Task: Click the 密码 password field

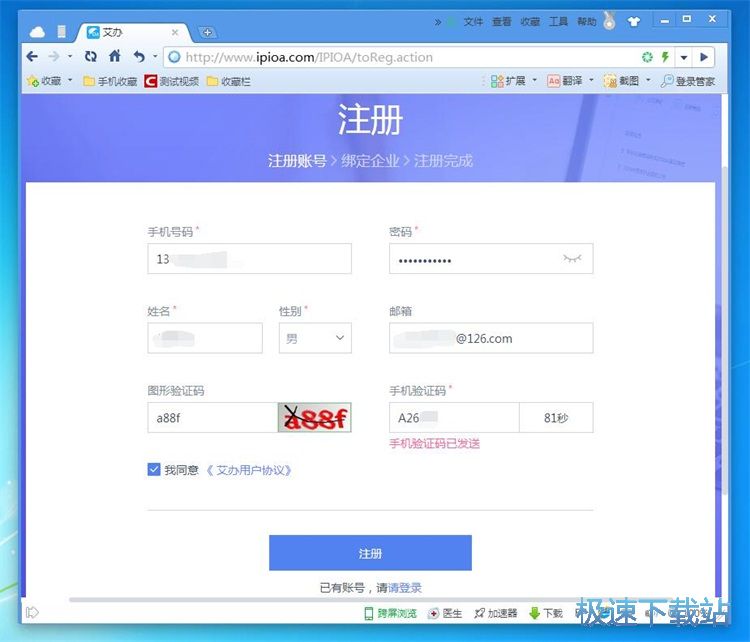Action: (x=491, y=258)
